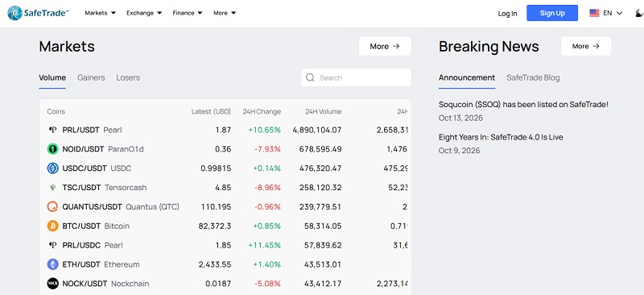
Task: Click the Nockchain coin icon
Action: pyautogui.click(x=52, y=284)
